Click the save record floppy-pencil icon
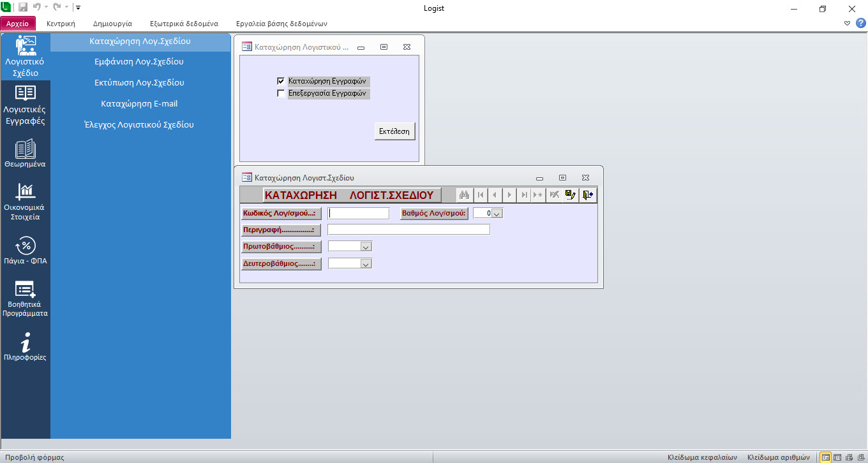This screenshot has height=463, width=868. [x=571, y=195]
